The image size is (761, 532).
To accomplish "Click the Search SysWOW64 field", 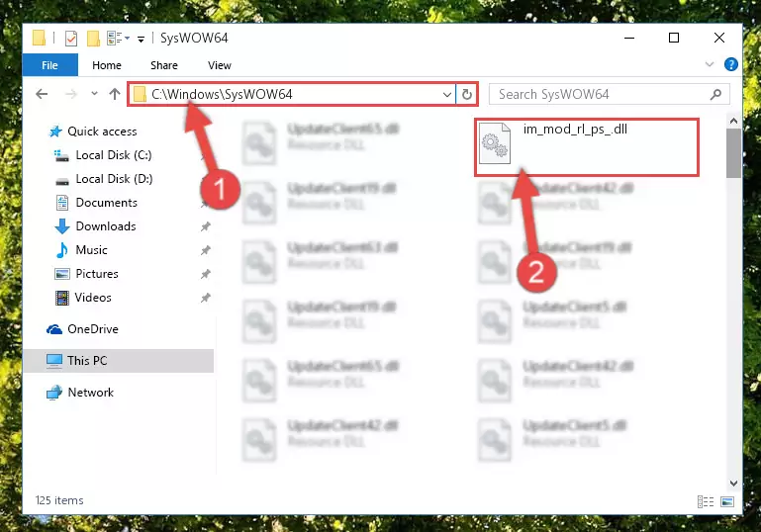I will click(609, 94).
